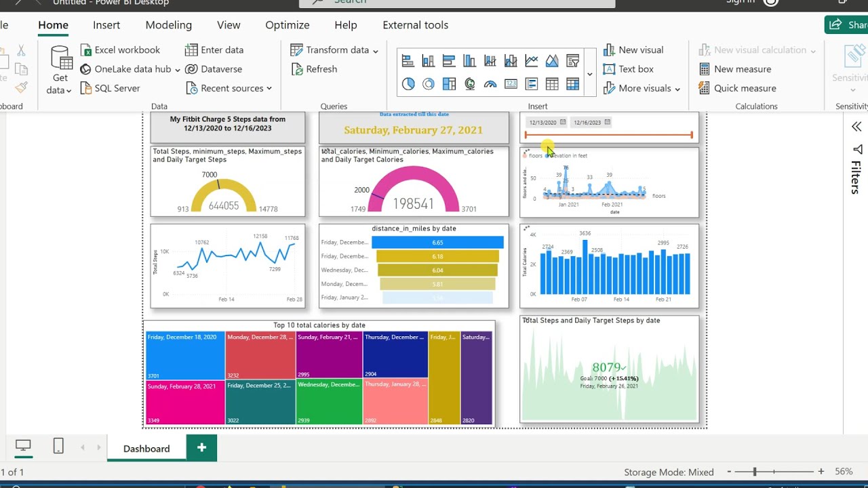Open the Help ribbon tab

(x=346, y=25)
